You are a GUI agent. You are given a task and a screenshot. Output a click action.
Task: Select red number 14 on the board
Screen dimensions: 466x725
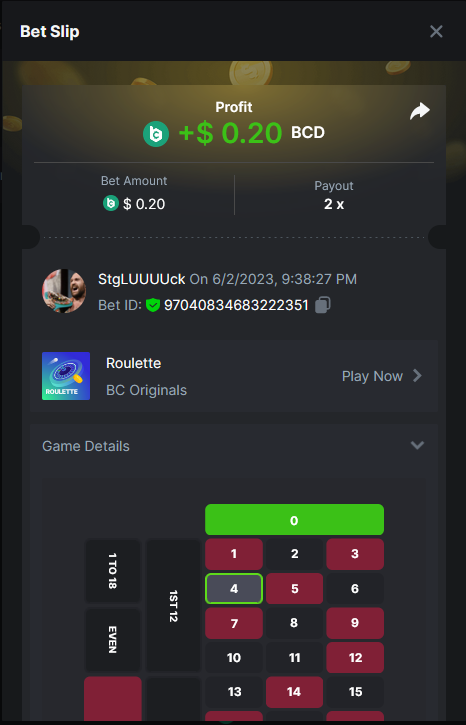click(294, 692)
